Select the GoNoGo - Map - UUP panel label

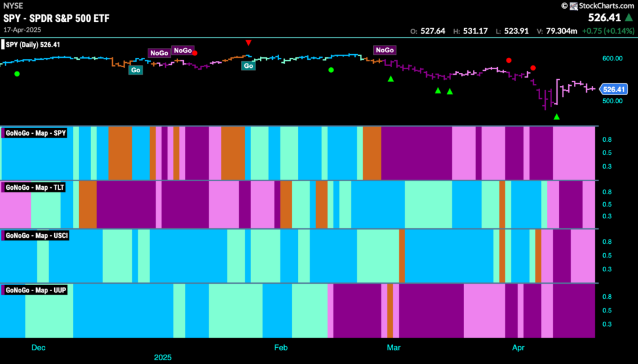pyautogui.click(x=35, y=290)
